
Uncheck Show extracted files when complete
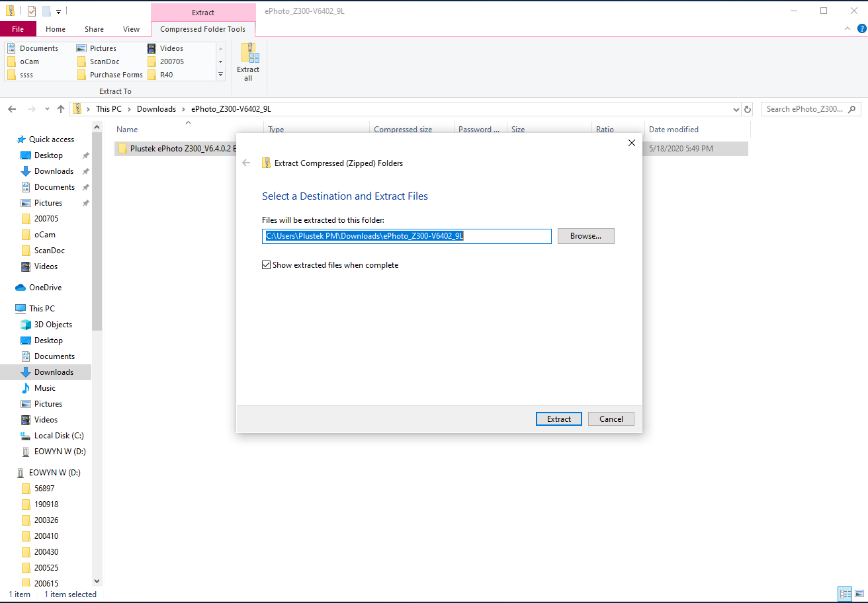pyautogui.click(x=267, y=265)
